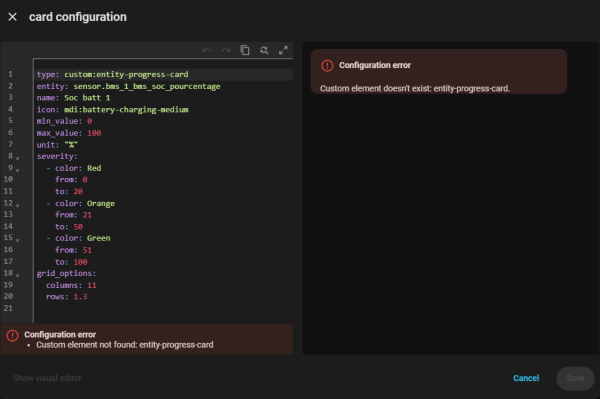
Task: Click the max_value: 100 line
Action: pyautogui.click(x=69, y=133)
